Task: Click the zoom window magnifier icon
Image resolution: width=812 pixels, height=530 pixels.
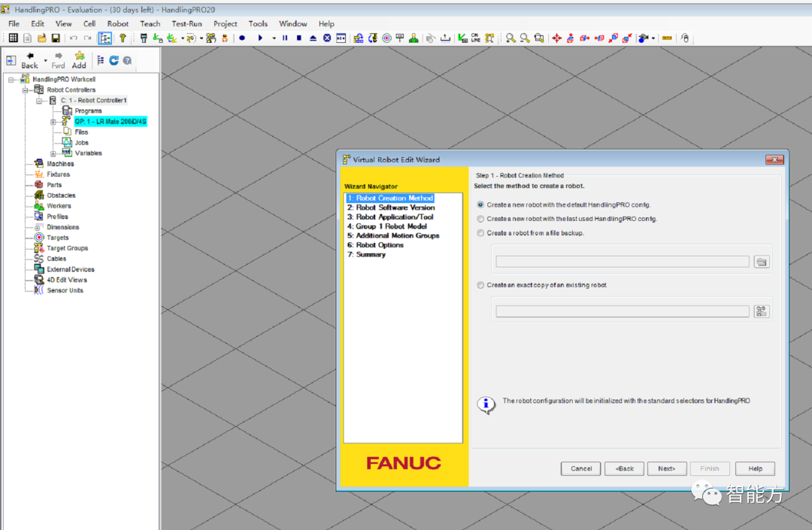Action: [539, 38]
